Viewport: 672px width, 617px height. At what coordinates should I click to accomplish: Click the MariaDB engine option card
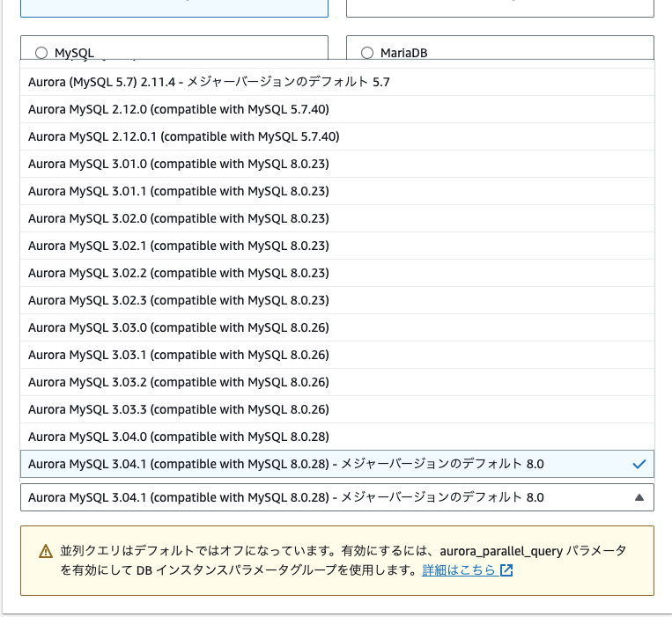click(x=500, y=48)
